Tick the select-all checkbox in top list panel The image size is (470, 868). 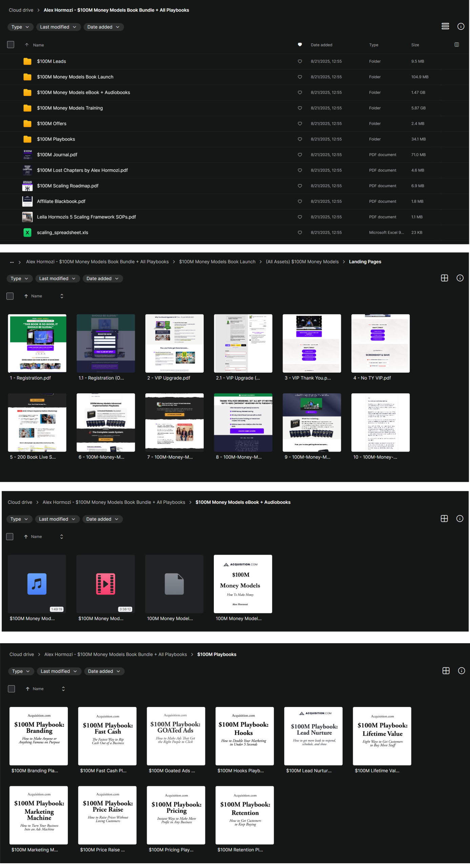pos(11,45)
